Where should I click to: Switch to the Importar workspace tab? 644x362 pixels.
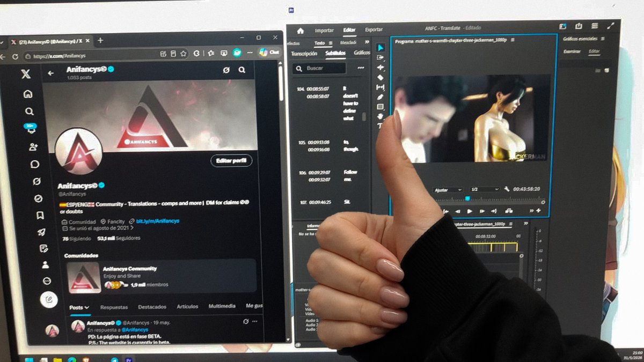324,31
